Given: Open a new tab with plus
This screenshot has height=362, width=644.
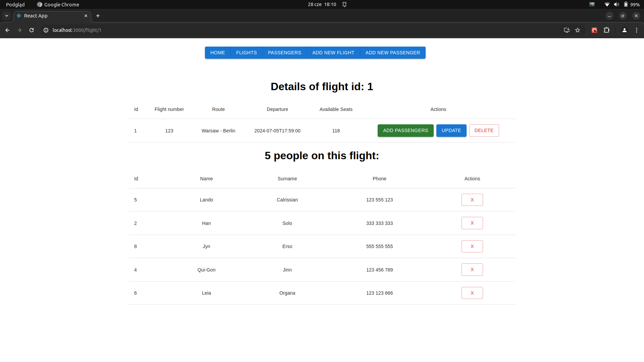Looking at the screenshot, I should [98, 16].
